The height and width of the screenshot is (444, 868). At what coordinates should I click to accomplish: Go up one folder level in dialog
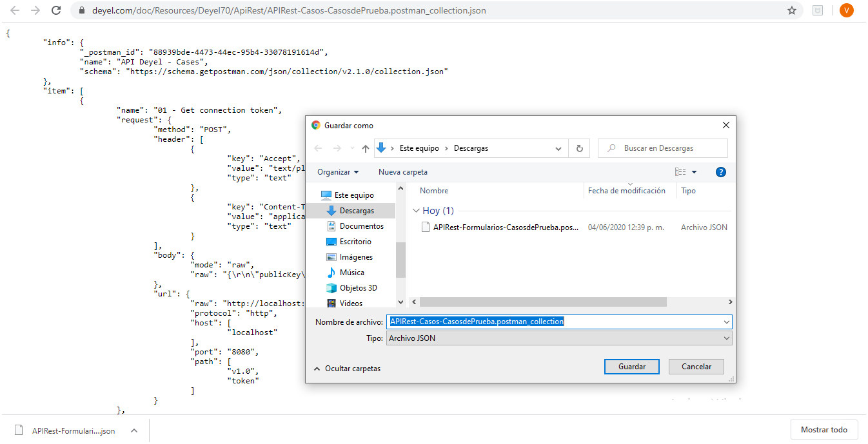(x=366, y=148)
